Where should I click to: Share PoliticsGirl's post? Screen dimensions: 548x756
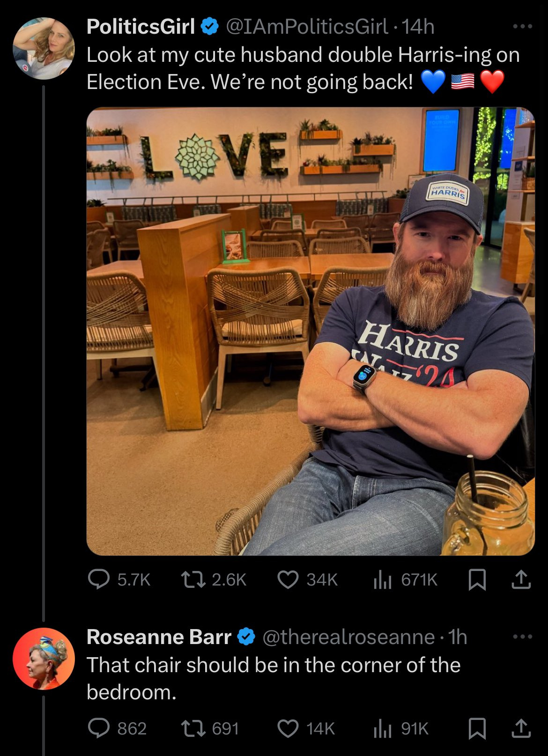[521, 580]
